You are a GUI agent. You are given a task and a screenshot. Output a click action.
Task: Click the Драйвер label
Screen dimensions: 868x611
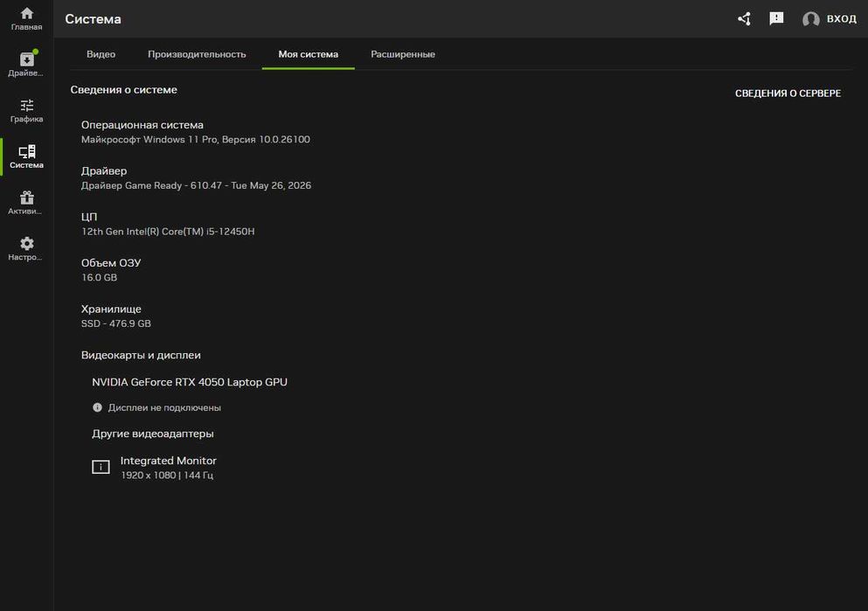pyautogui.click(x=104, y=171)
